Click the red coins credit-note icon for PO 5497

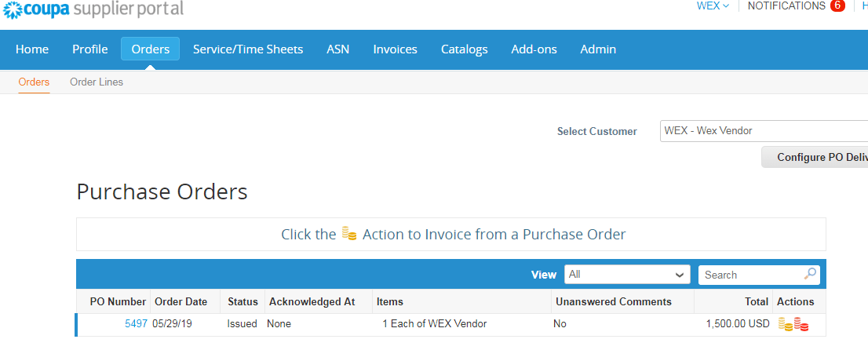801,324
